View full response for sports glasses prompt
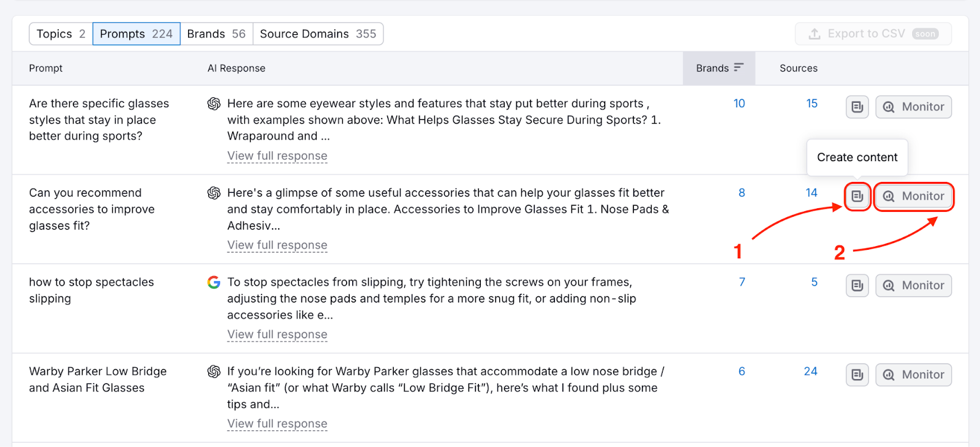 click(277, 156)
